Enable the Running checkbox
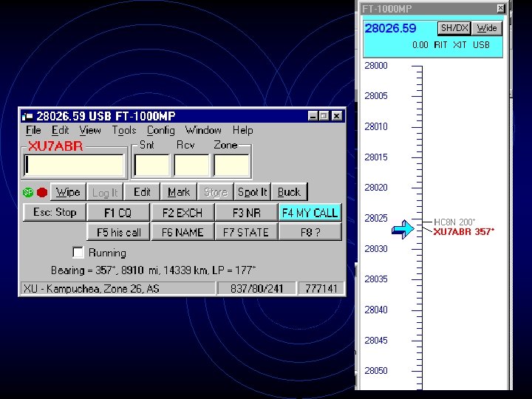The height and width of the screenshot is (399, 532). (x=78, y=252)
